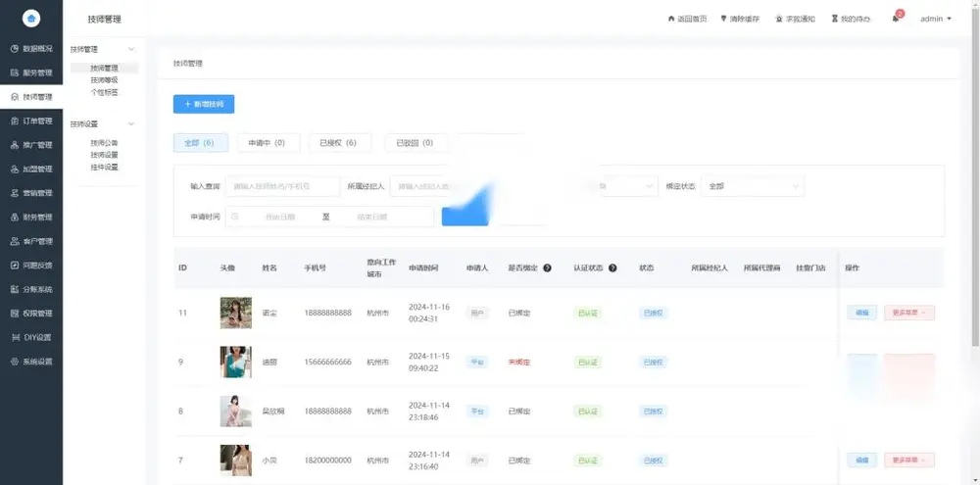Open avatar thumbnail for ID 11 row
980x485 pixels.
[x=235, y=314]
